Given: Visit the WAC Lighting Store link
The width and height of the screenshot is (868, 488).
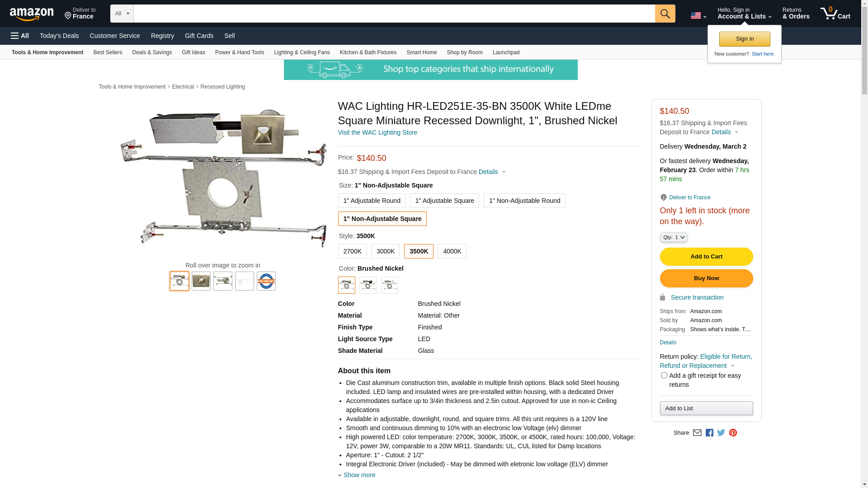Looking at the screenshot, I should click(377, 132).
